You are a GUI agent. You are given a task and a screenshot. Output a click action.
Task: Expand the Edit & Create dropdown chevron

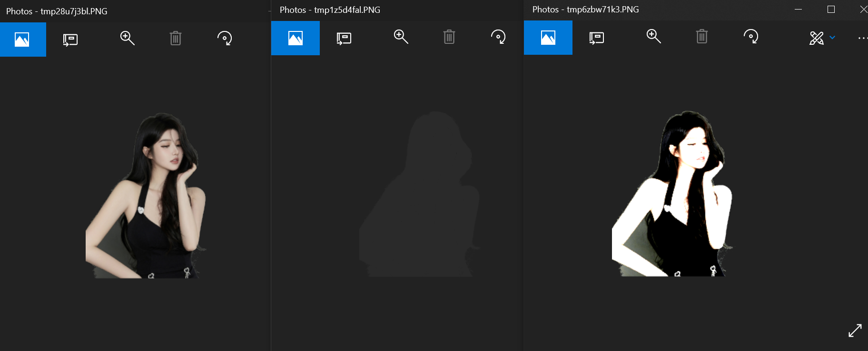[832, 38]
